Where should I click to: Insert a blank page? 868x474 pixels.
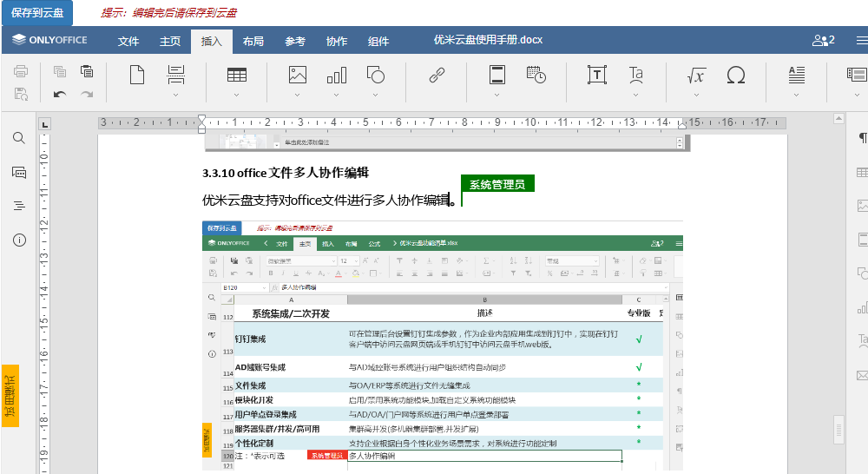pos(137,75)
